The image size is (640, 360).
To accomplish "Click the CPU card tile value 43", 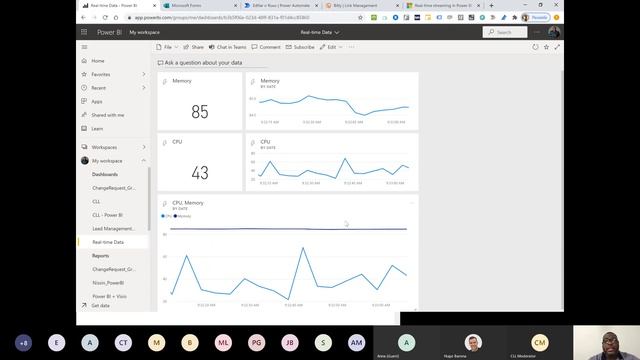I will pyautogui.click(x=200, y=173).
